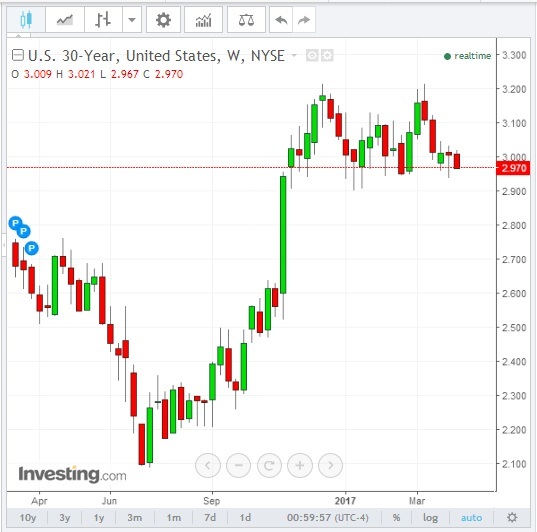The image size is (537, 532).
Task: Zoom out the chart
Action: [239, 465]
